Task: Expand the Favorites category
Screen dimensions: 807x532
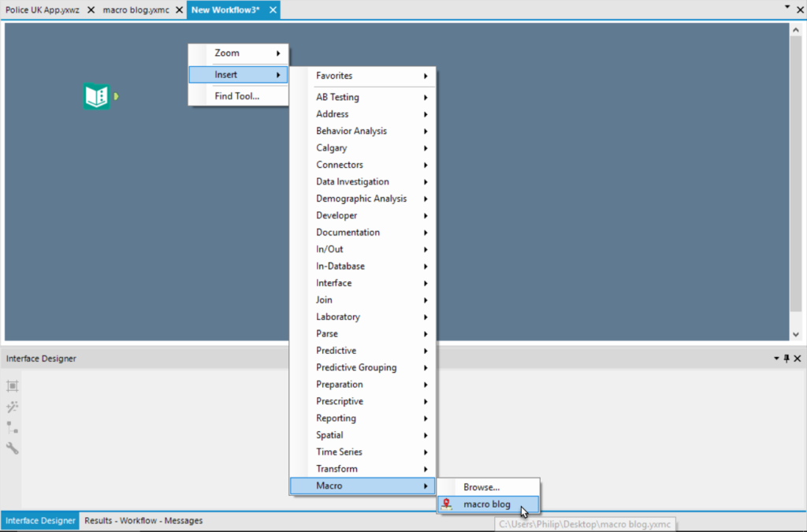Action: [x=363, y=76]
